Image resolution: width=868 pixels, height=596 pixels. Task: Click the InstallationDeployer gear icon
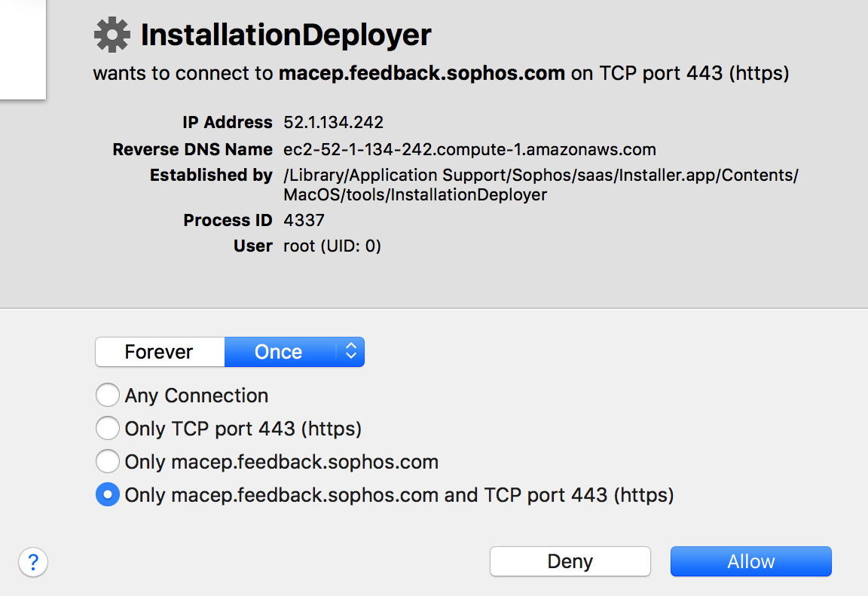click(x=112, y=35)
